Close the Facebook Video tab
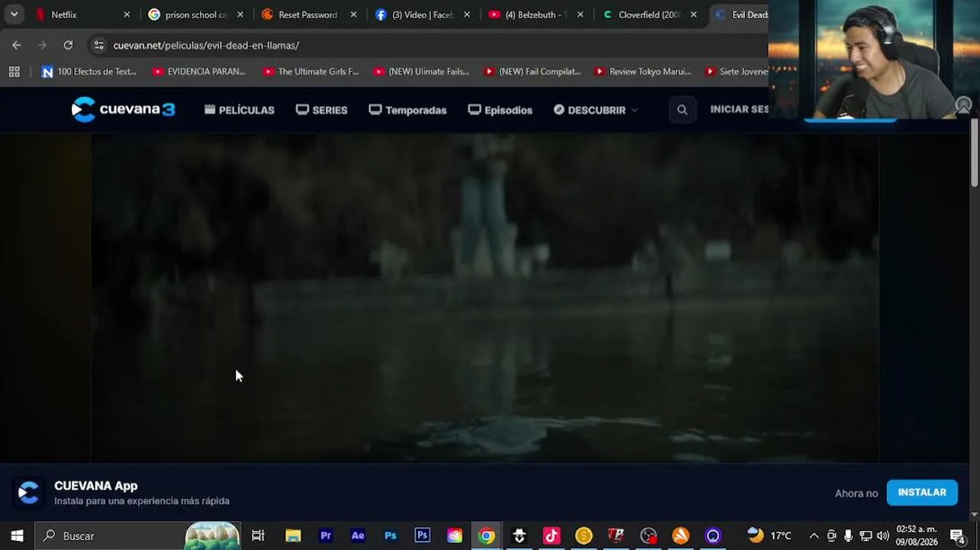The height and width of the screenshot is (550, 980). [x=467, y=15]
